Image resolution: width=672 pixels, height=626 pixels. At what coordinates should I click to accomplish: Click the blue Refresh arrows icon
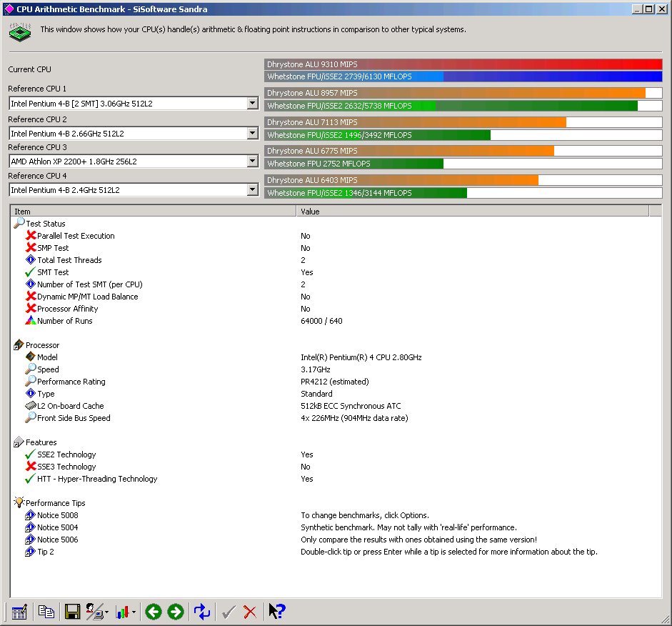(x=202, y=612)
